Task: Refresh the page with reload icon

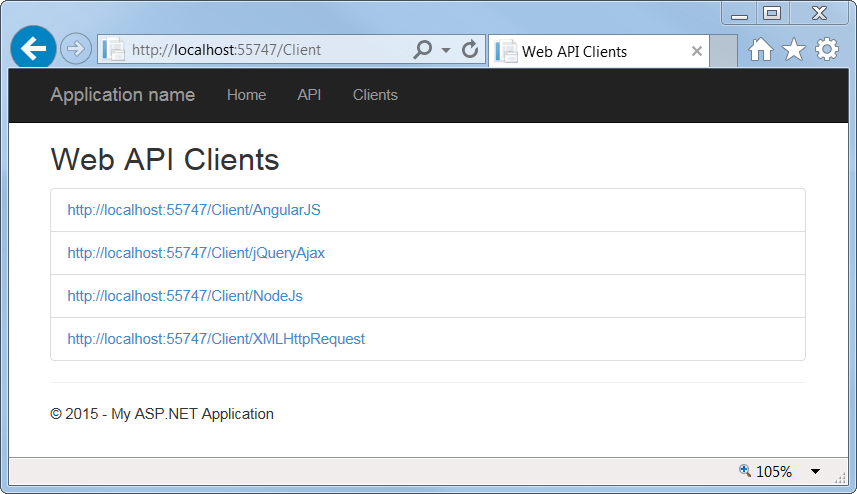Action: 470,49
